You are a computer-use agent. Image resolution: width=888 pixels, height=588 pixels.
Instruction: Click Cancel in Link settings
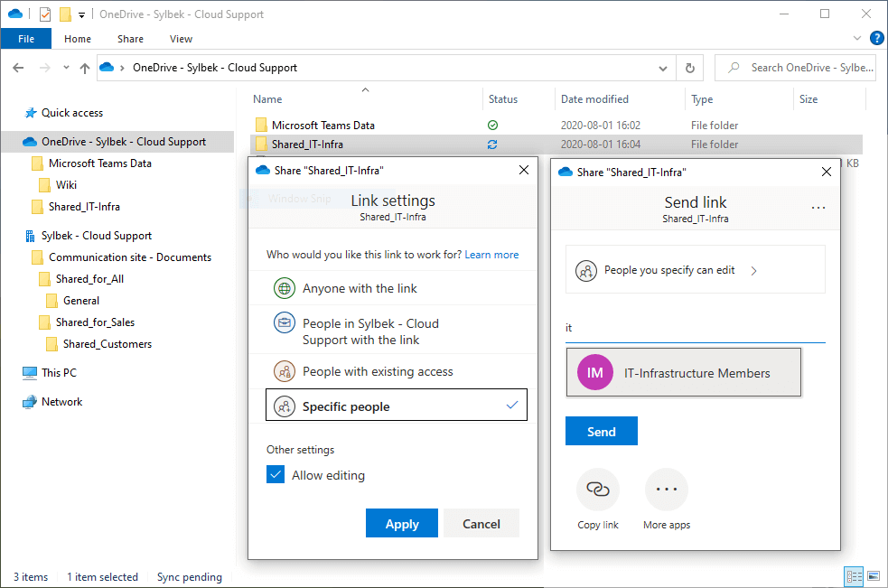coord(481,523)
